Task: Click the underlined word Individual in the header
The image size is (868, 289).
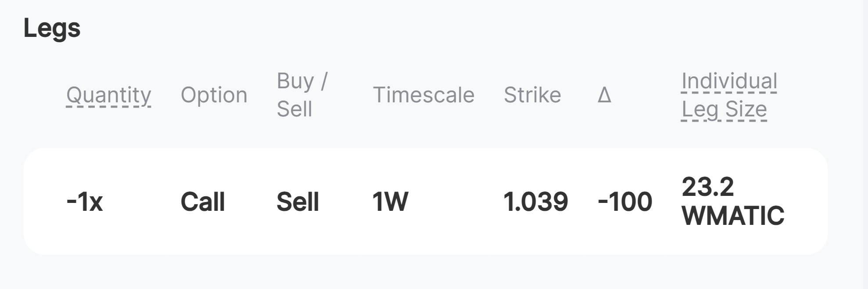Action: pyautogui.click(x=728, y=81)
